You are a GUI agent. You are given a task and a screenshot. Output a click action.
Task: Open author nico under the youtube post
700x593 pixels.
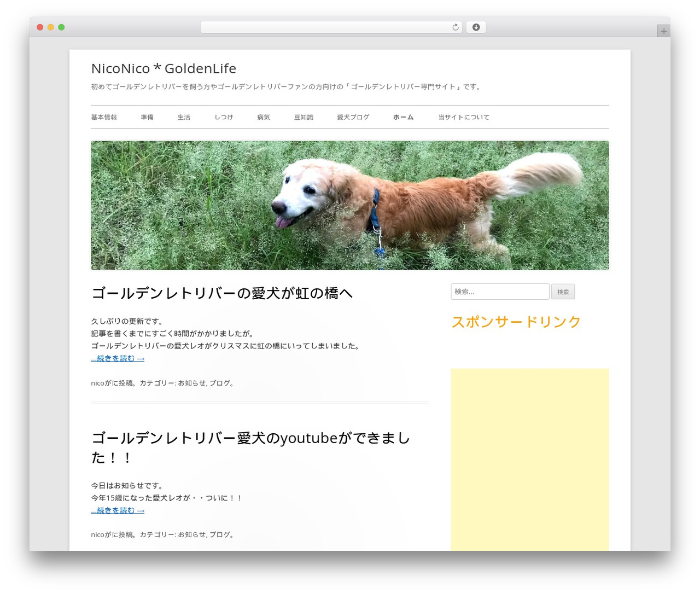click(x=97, y=534)
